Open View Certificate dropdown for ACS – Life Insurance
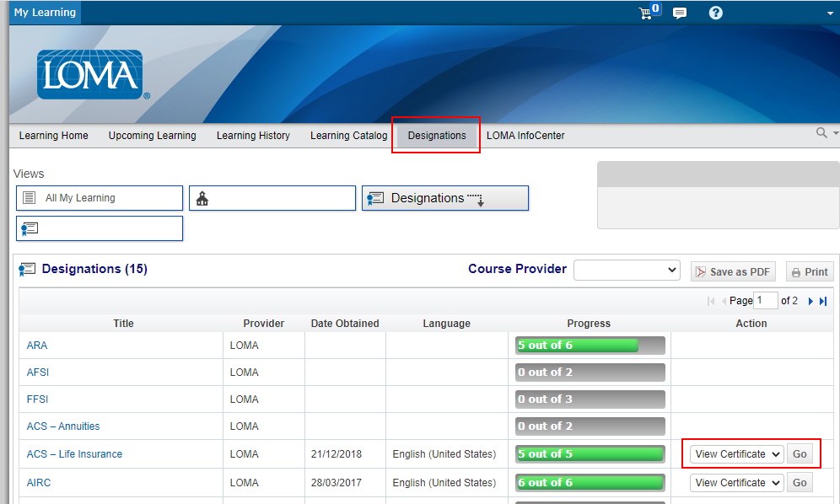The image size is (840, 504). tap(736, 454)
